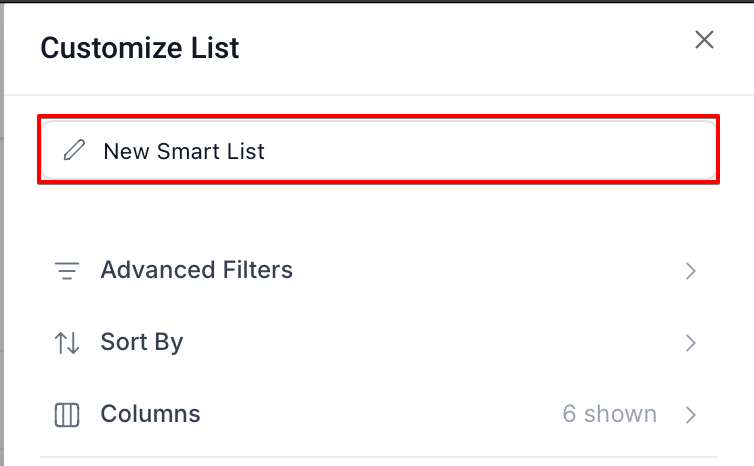Click the pencil edit icon

[x=74, y=151]
